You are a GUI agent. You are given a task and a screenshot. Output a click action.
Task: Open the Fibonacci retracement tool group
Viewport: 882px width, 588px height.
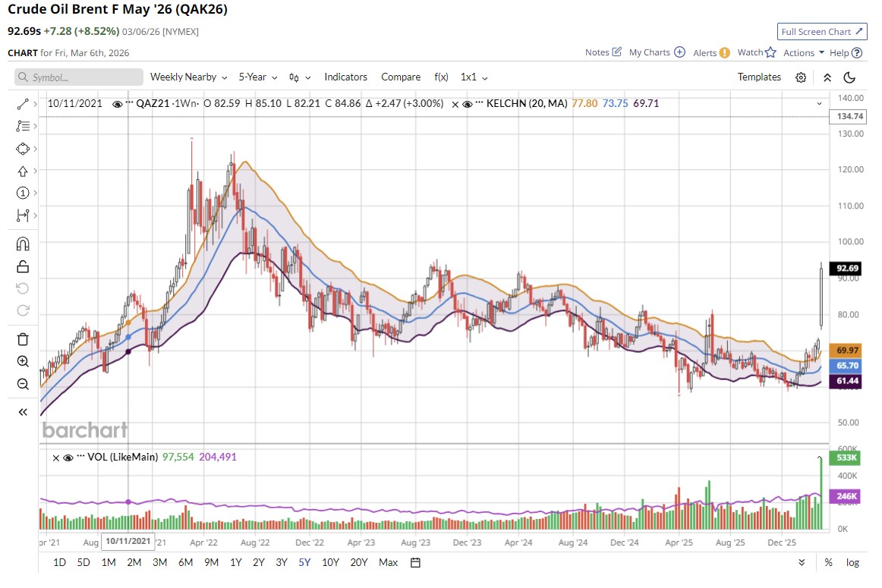click(23, 126)
